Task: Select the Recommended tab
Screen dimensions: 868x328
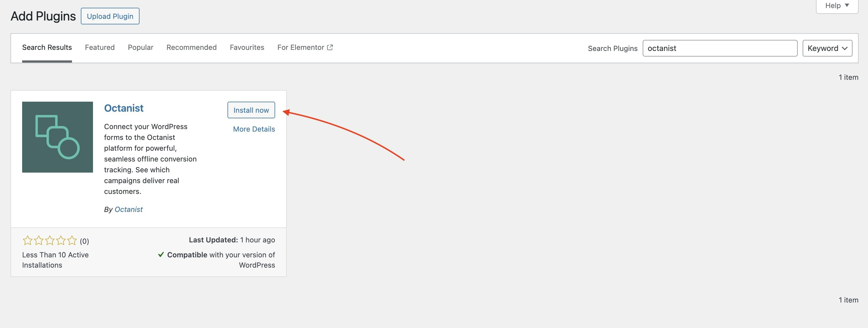Action: pyautogui.click(x=191, y=47)
